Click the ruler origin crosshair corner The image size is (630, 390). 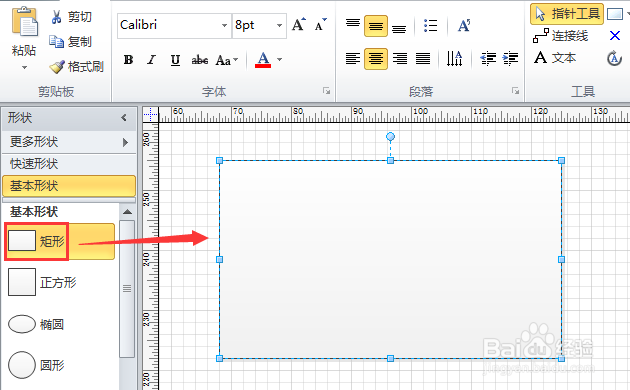150,114
